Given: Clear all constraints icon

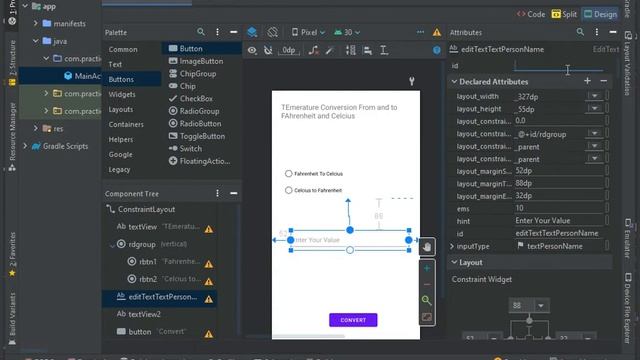Looking at the screenshot, I should (313, 50).
